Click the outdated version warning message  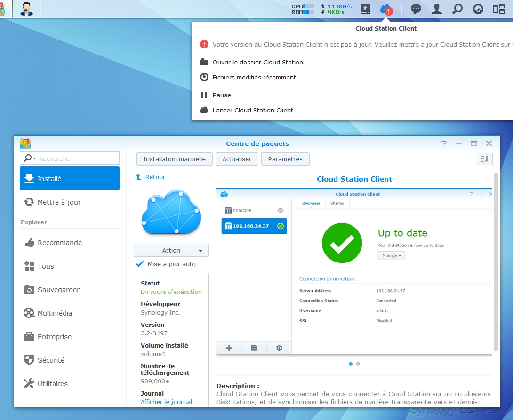click(x=356, y=44)
